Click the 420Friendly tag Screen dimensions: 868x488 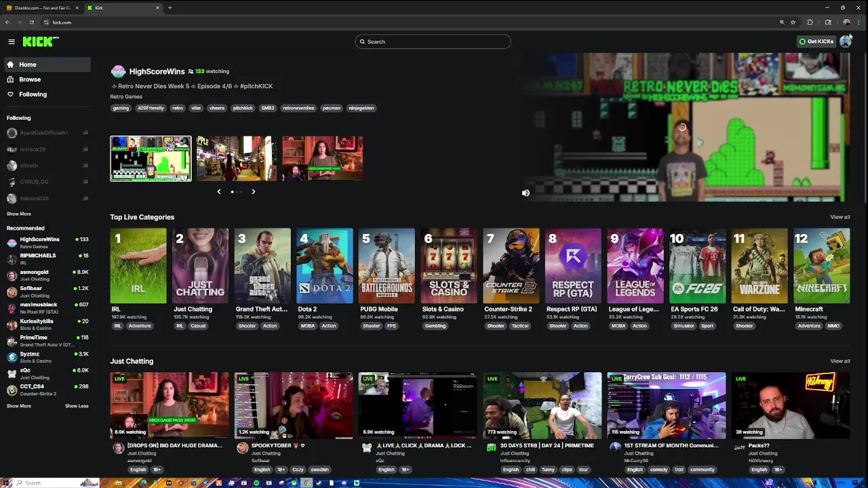tap(151, 108)
